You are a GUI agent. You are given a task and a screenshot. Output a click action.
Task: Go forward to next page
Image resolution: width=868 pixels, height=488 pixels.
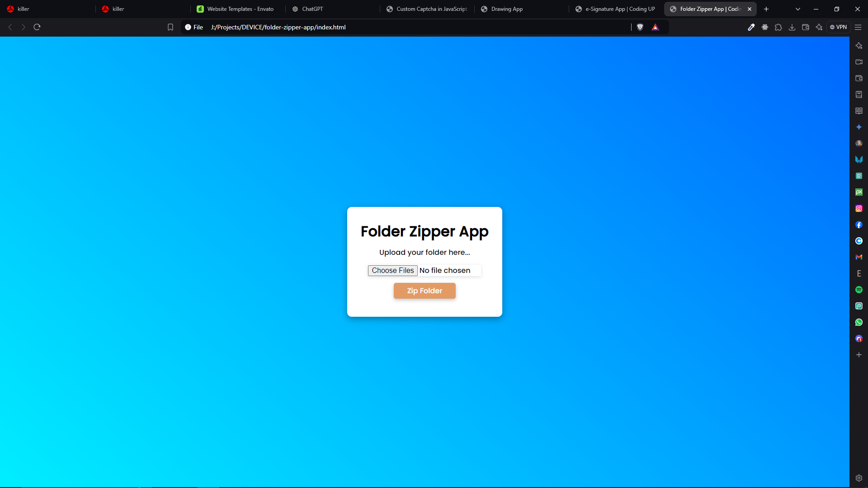(x=24, y=27)
